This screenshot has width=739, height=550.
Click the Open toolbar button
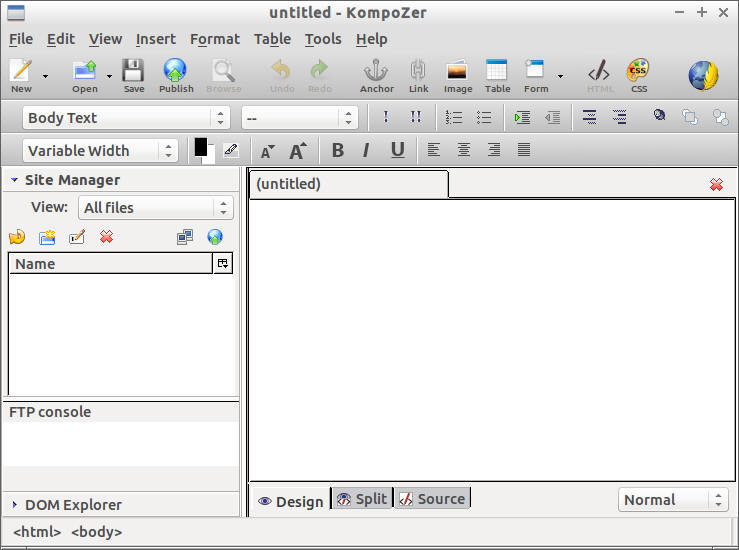tap(85, 73)
